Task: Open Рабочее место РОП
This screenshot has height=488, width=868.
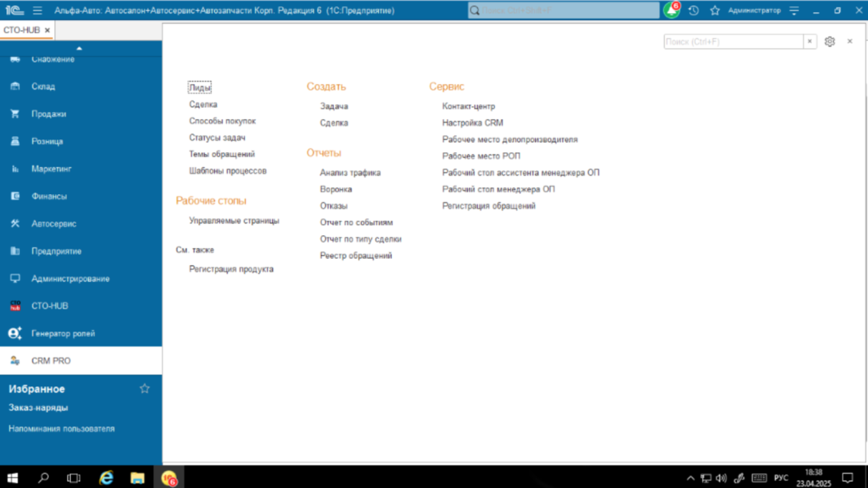Action: coord(481,157)
